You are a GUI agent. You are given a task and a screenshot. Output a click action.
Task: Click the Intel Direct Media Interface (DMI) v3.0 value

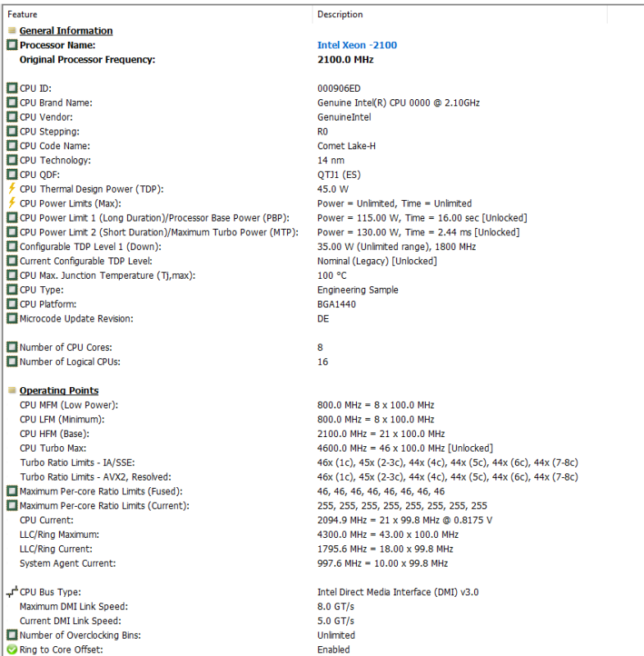pos(398,592)
